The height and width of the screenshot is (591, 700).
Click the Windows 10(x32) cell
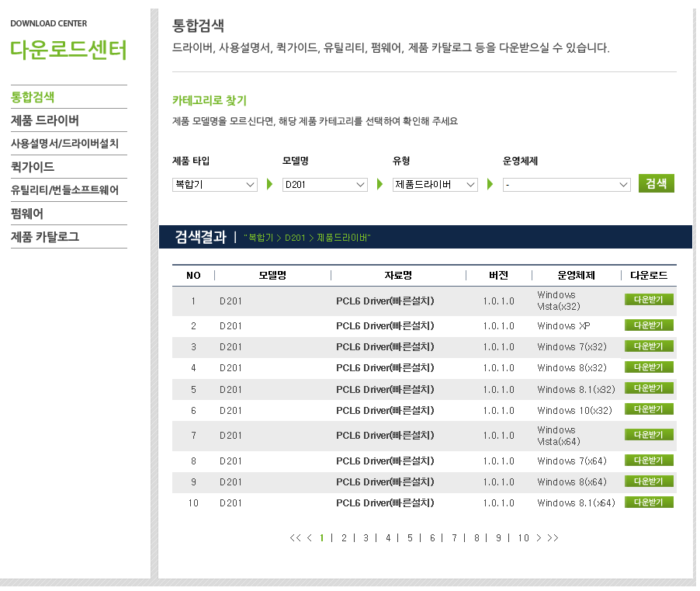(574, 411)
